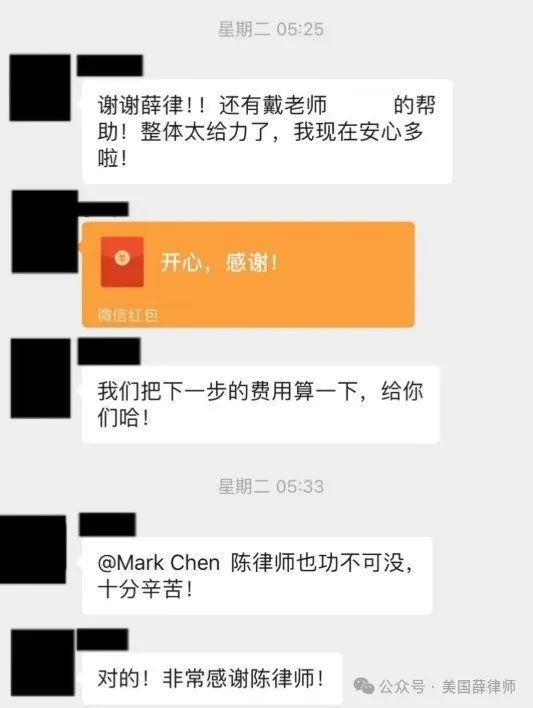Tap the avatar beside the fees message
The width and height of the screenshot is (533, 708).
coord(41,378)
